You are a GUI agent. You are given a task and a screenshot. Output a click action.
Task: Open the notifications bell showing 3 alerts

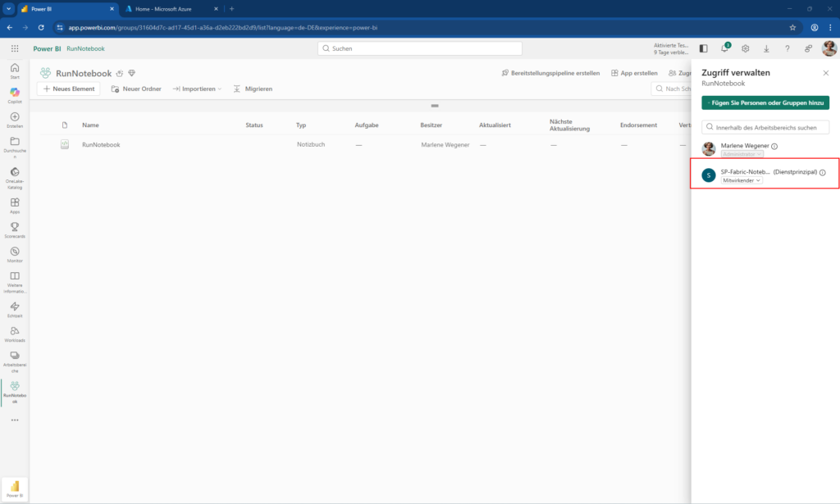pos(724,48)
